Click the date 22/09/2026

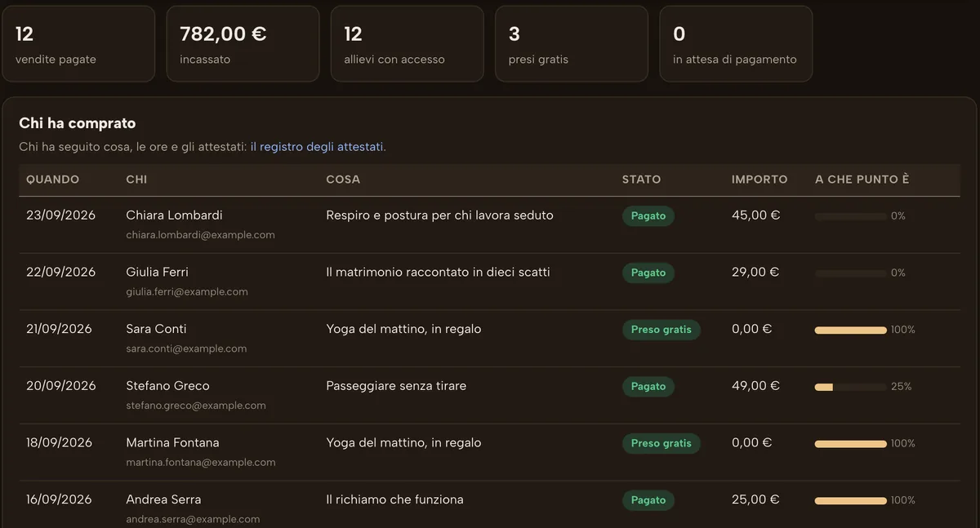click(60, 272)
